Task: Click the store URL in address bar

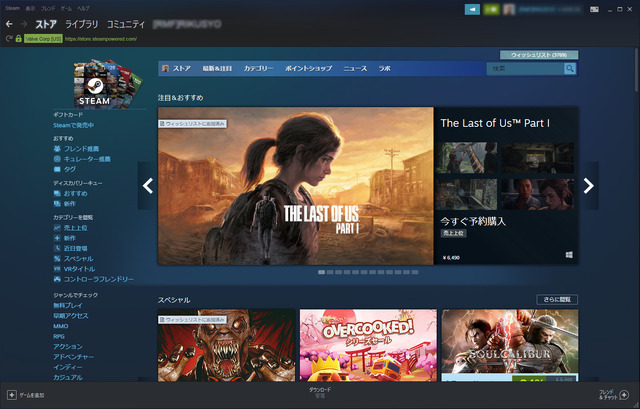Action: click(x=101, y=39)
